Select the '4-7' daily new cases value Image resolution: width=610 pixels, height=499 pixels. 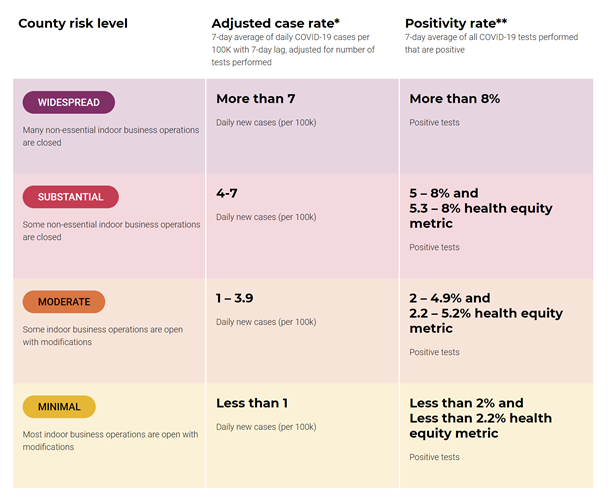click(227, 193)
